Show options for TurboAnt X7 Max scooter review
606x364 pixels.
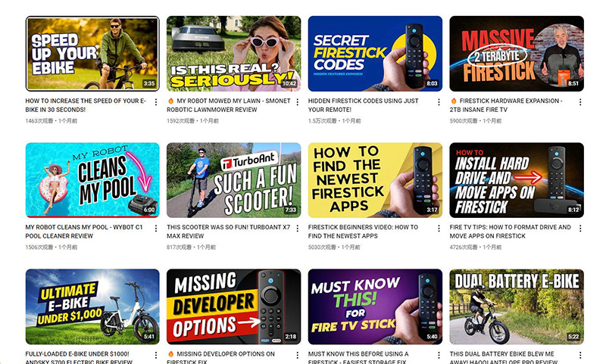coord(298,228)
